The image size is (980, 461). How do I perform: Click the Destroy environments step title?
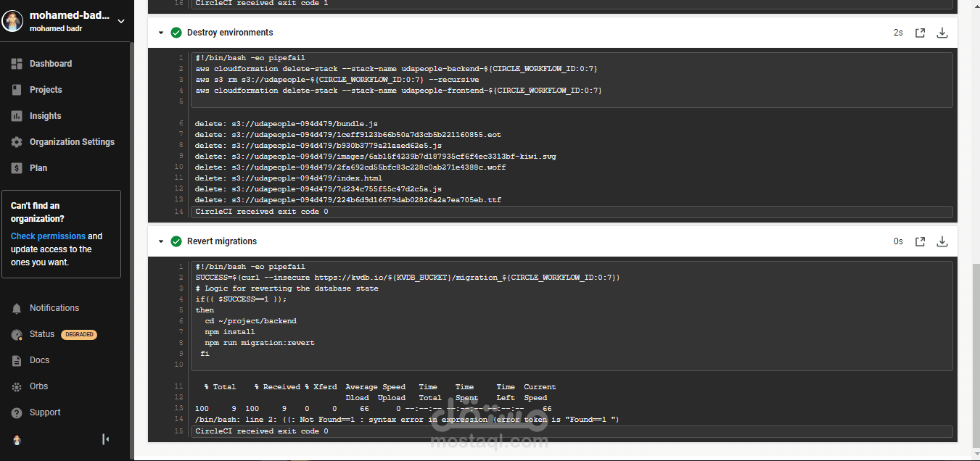point(230,33)
